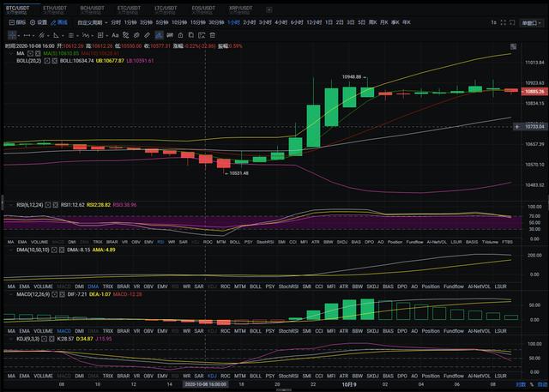The height and width of the screenshot is (392, 549).
Task: Click the small square icon at the chart's upper right
Action: point(513,46)
